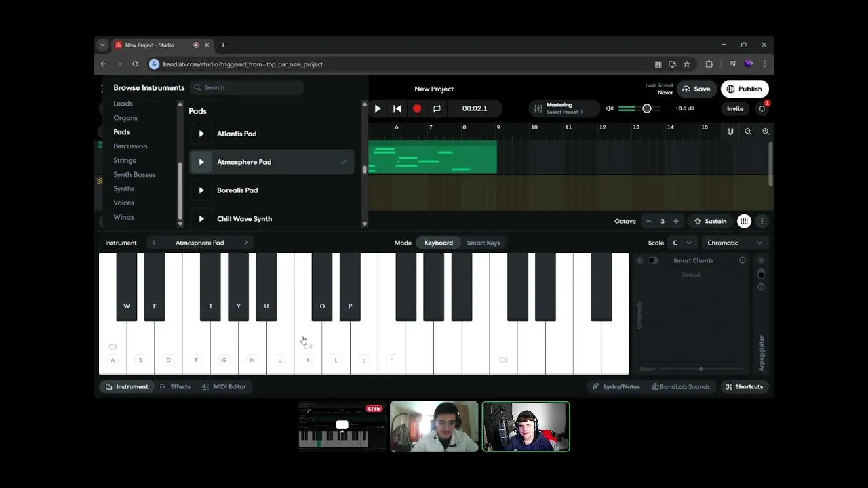Open Winds instrument category
This screenshot has width=868, height=488.
[x=123, y=217]
